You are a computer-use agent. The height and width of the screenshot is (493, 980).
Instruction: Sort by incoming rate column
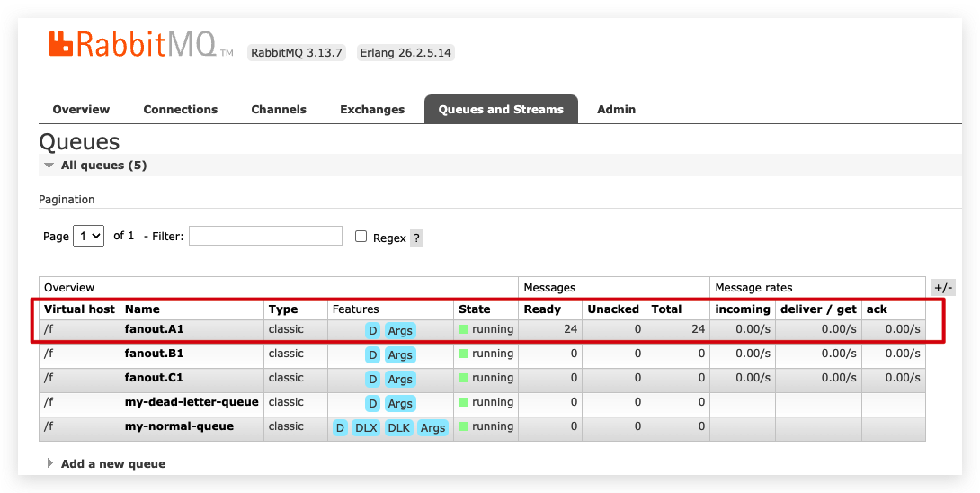click(x=743, y=309)
